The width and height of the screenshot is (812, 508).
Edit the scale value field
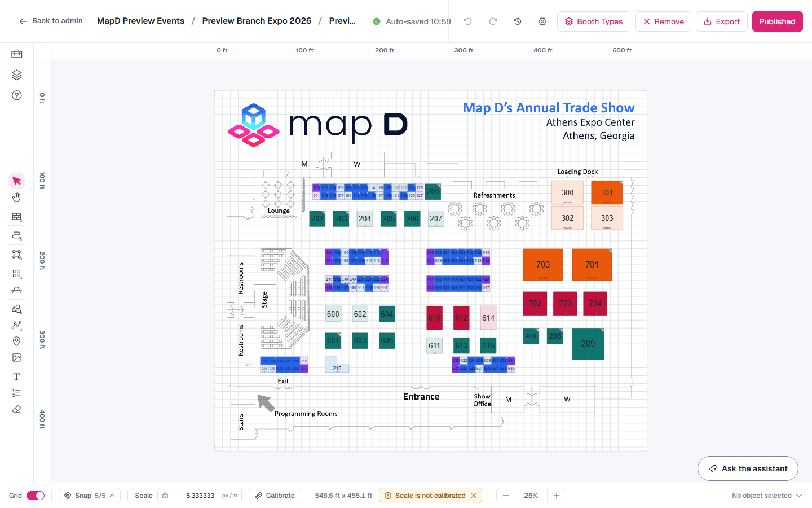point(200,496)
